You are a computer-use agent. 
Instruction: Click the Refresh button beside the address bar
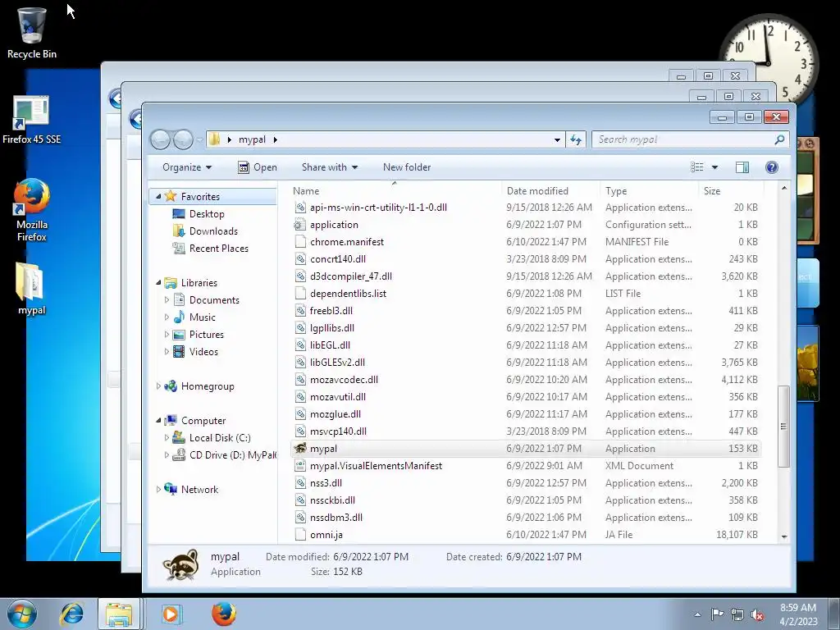[576, 139]
